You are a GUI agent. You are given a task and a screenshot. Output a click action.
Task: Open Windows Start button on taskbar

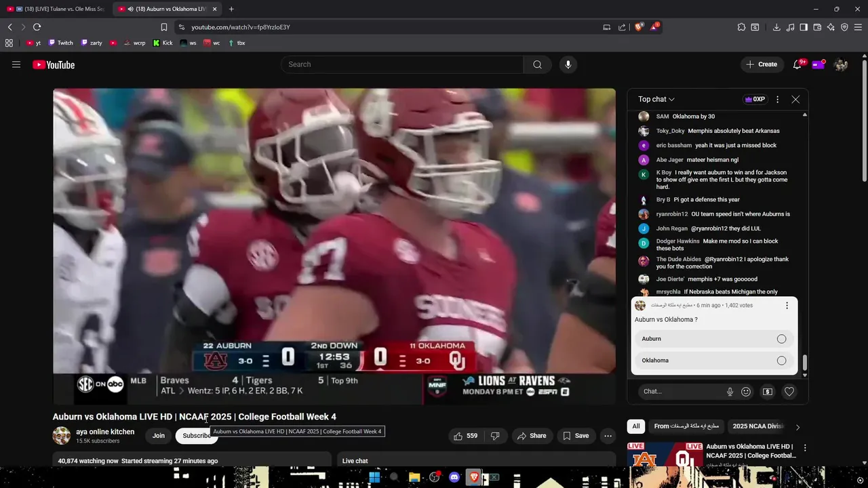[x=374, y=477]
